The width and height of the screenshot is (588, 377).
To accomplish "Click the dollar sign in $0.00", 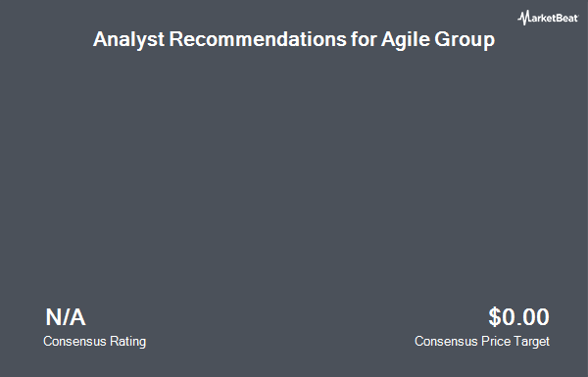I will coord(495,317).
